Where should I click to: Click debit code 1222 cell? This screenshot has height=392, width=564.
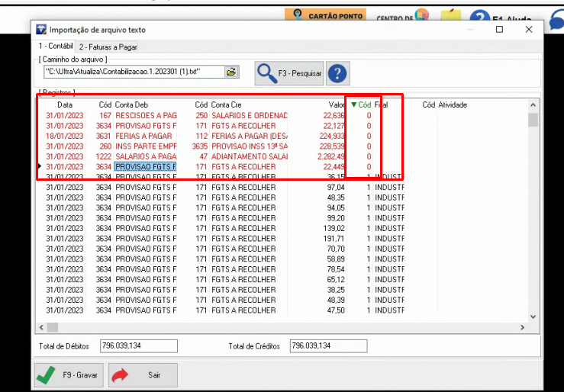pyautogui.click(x=104, y=156)
